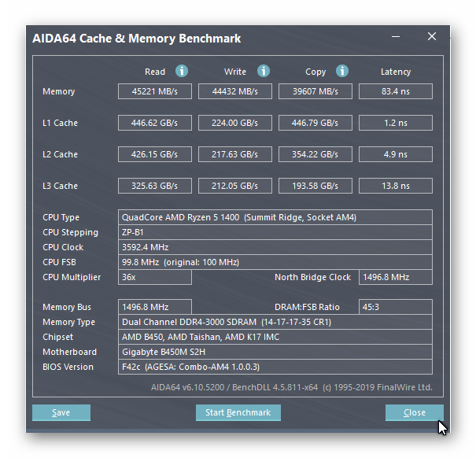Click the Copy column header label
Screen dimensions: 476x458
click(x=315, y=72)
